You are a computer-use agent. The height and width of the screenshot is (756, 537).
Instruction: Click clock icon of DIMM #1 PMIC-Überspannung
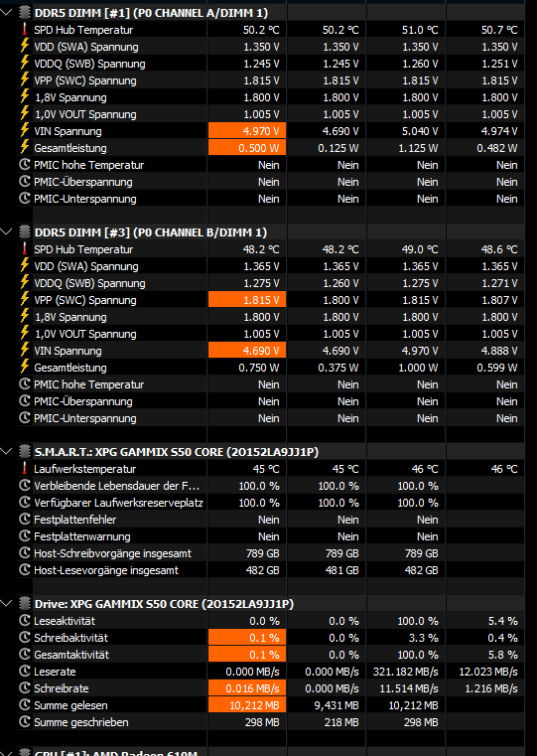25,182
